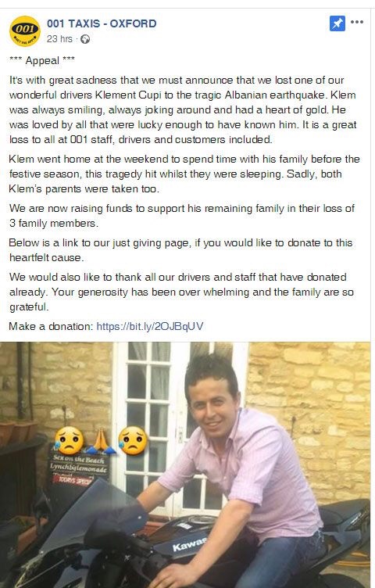Click the 23 hrs post timestamp
Viewport: 375px width, 588px height.
[59, 39]
